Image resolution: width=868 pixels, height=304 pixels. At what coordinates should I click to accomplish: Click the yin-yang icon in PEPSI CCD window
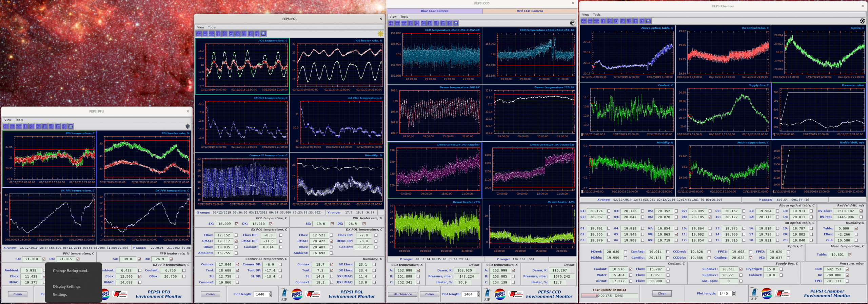[572, 23]
